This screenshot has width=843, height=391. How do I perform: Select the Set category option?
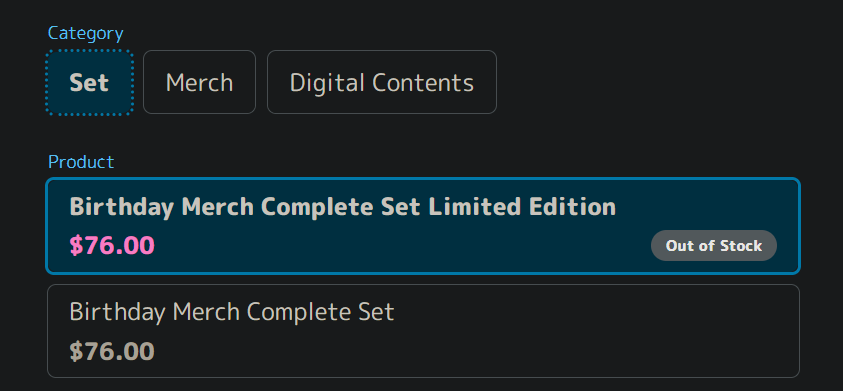[89, 82]
